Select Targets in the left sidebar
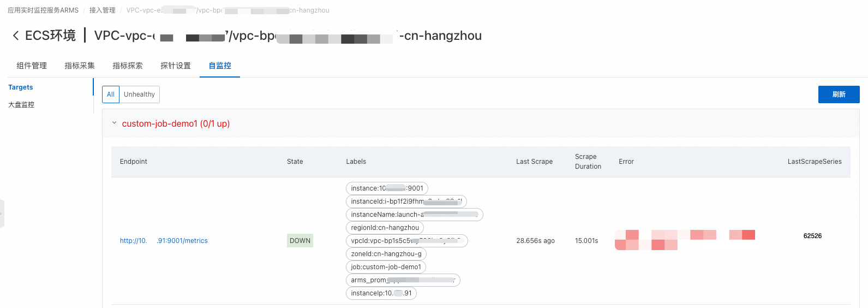The image size is (868, 308). 21,87
